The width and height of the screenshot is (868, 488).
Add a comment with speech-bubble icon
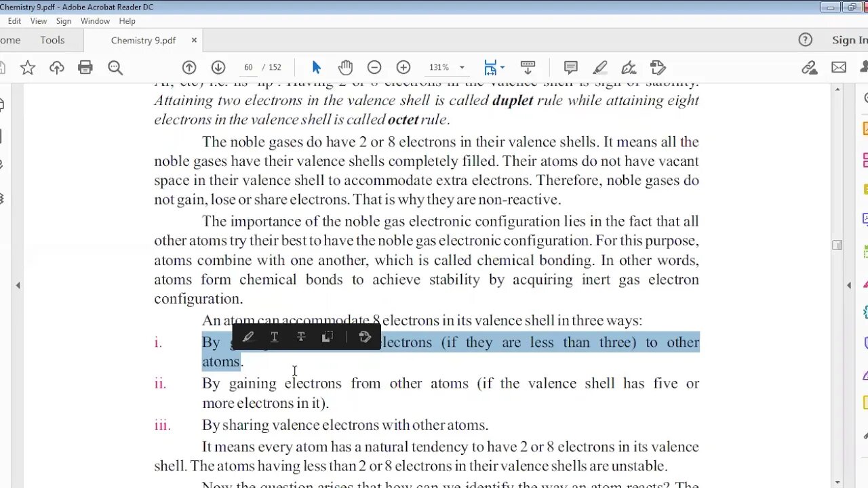pos(571,67)
